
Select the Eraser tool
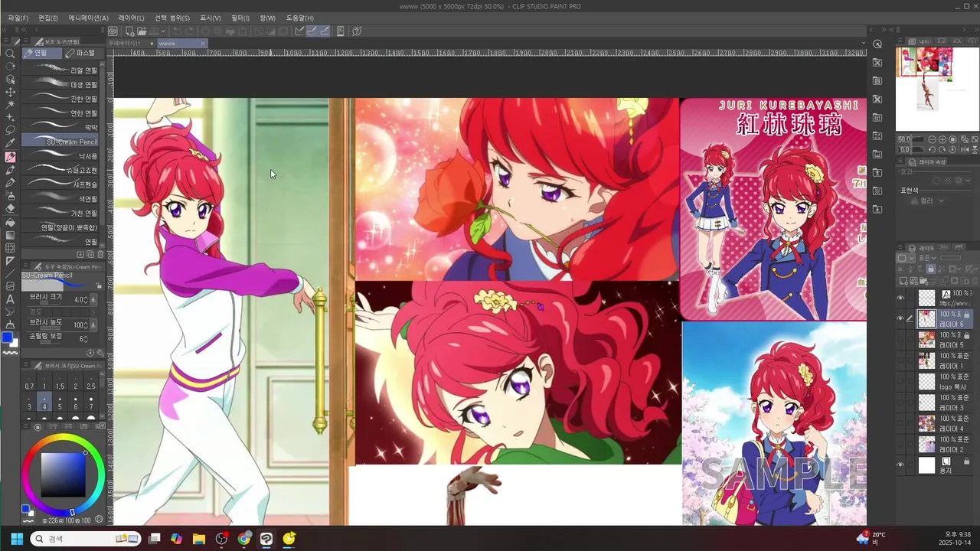[10, 209]
